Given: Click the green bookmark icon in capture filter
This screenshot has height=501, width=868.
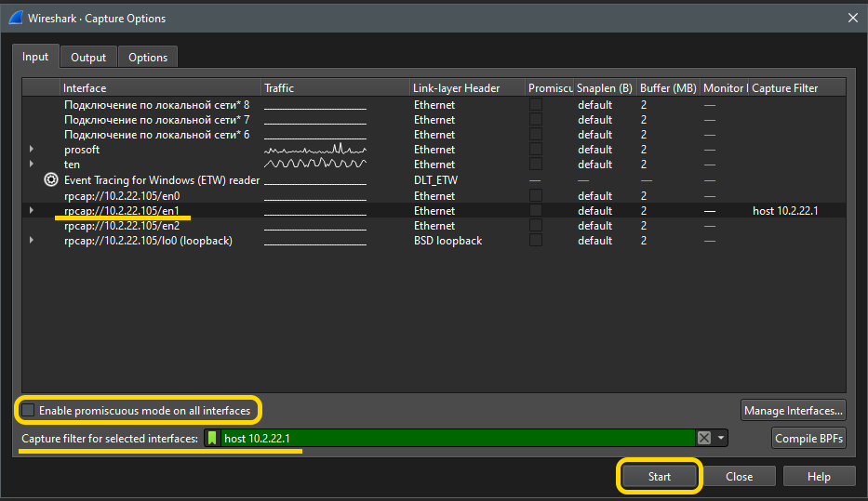Looking at the screenshot, I should [x=212, y=438].
